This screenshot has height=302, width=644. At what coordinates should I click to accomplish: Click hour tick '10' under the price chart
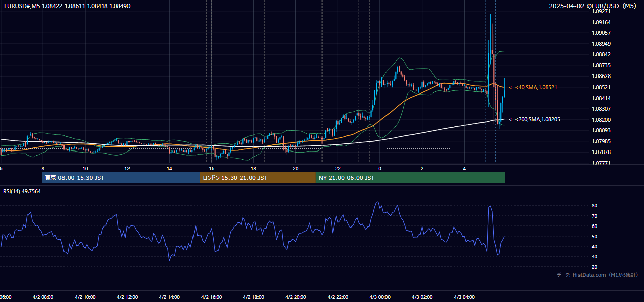pos(85,168)
